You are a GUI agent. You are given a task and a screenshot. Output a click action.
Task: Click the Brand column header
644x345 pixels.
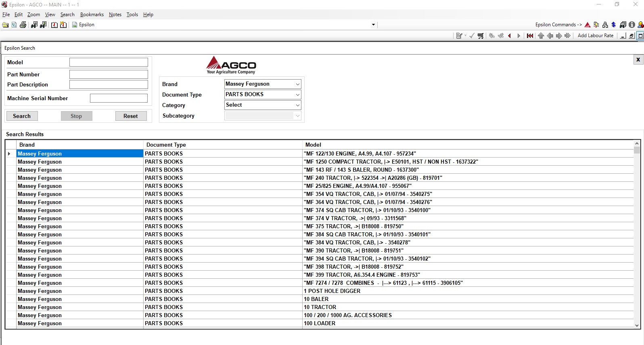(x=80, y=145)
